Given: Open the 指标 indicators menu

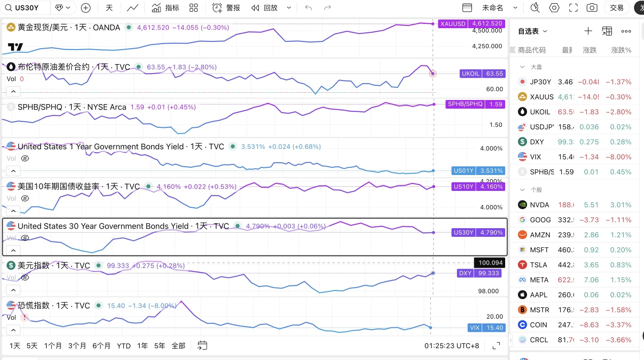Looking at the screenshot, I should [165, 8].
